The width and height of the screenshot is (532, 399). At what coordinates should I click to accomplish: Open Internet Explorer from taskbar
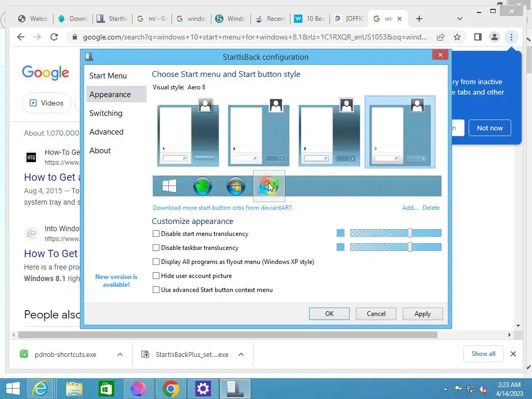pyautogui.click(x=41, y=389)
